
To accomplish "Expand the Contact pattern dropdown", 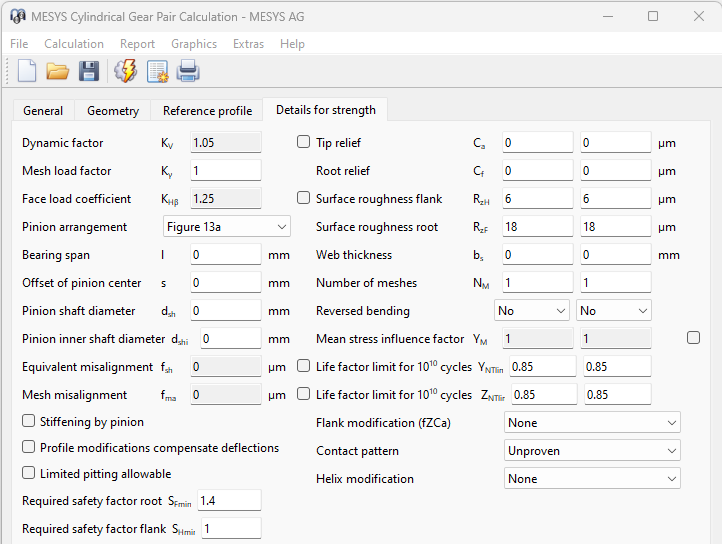I will [x=592, y=451].
